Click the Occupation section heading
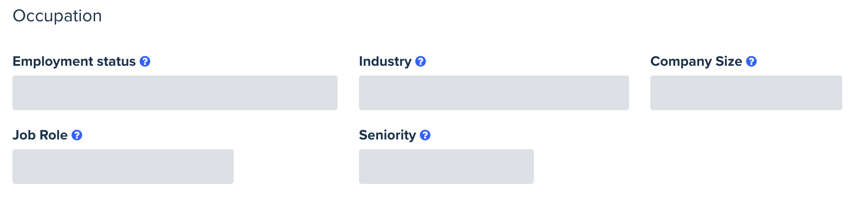The width and height of the screenshot is (868, 215). click(57, 16)
